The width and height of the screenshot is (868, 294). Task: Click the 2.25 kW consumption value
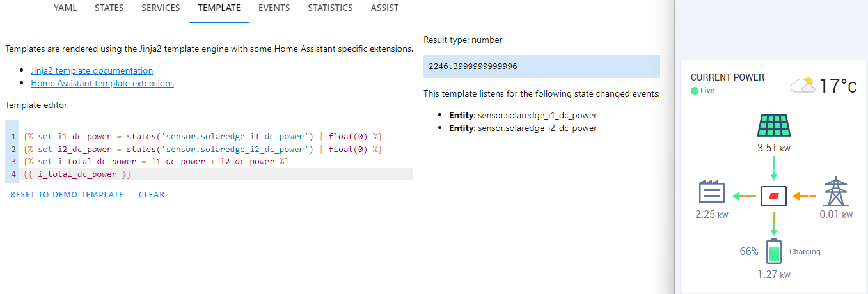[x=711, y=215]
